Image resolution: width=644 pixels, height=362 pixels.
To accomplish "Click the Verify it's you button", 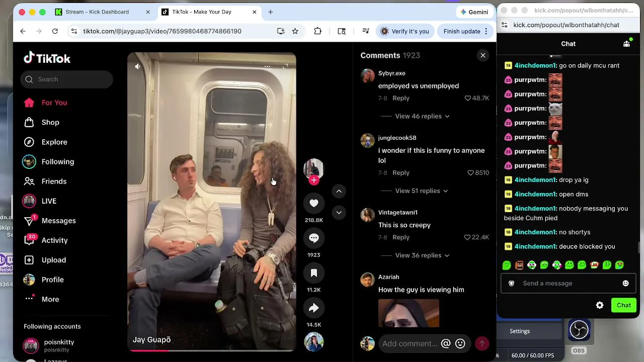I will [x=405, y=31].
